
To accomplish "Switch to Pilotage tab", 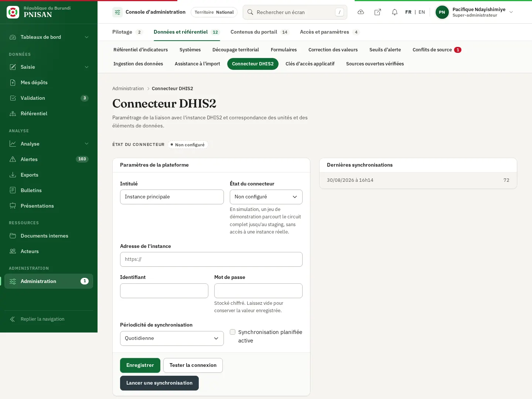I will click(127, 32).
